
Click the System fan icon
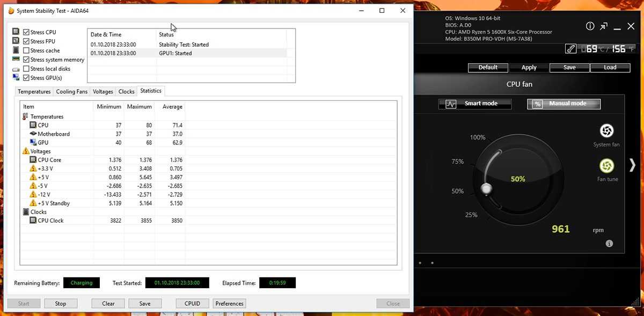[x=606, y=131]
